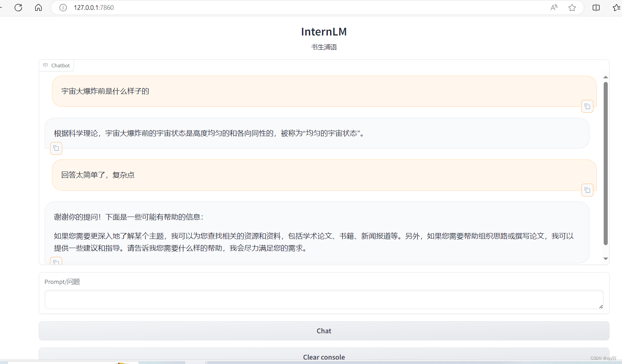Reload the page with the refresh icon
Screen dimensions: 622x364
pos(18,7)
